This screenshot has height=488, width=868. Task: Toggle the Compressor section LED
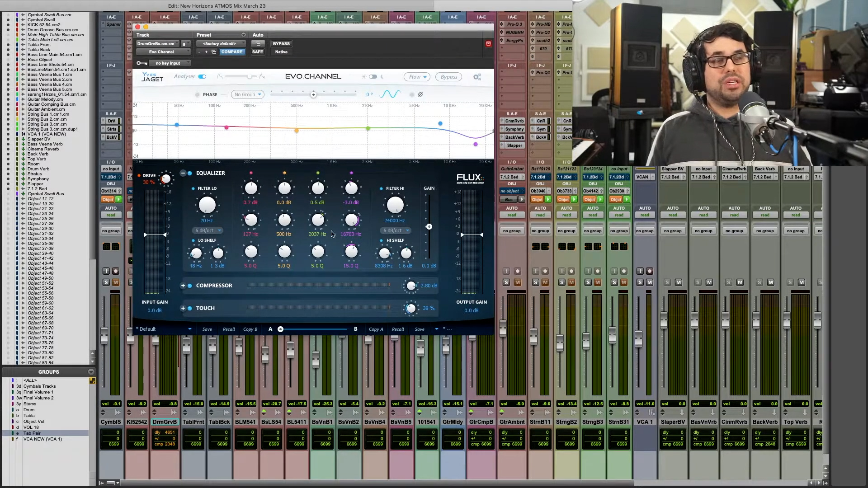click(190, 286)
